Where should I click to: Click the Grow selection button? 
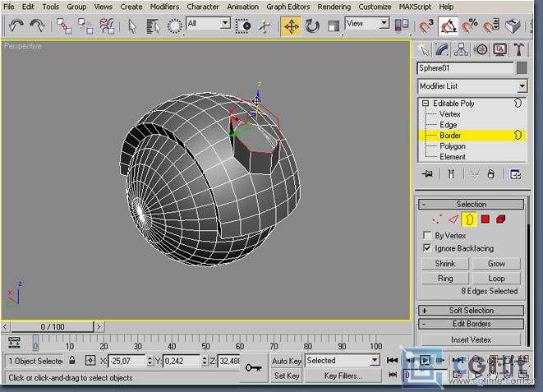tap(496, 264)
